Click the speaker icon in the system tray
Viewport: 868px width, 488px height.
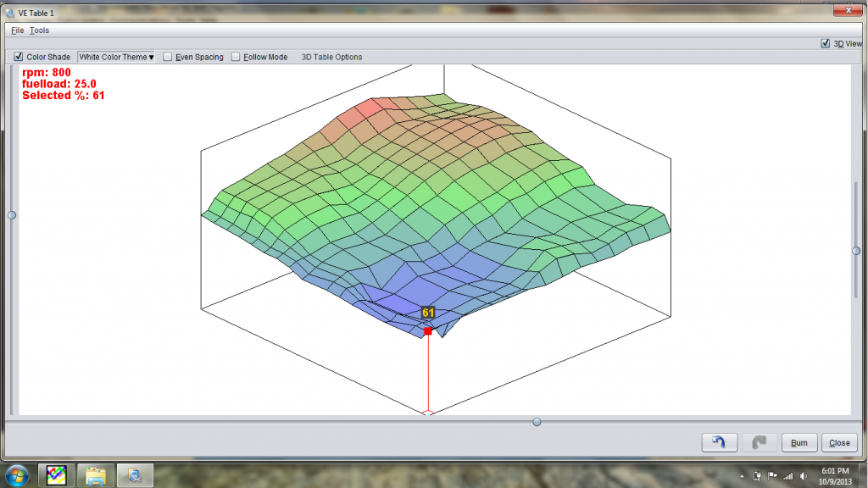pos(803,474)
